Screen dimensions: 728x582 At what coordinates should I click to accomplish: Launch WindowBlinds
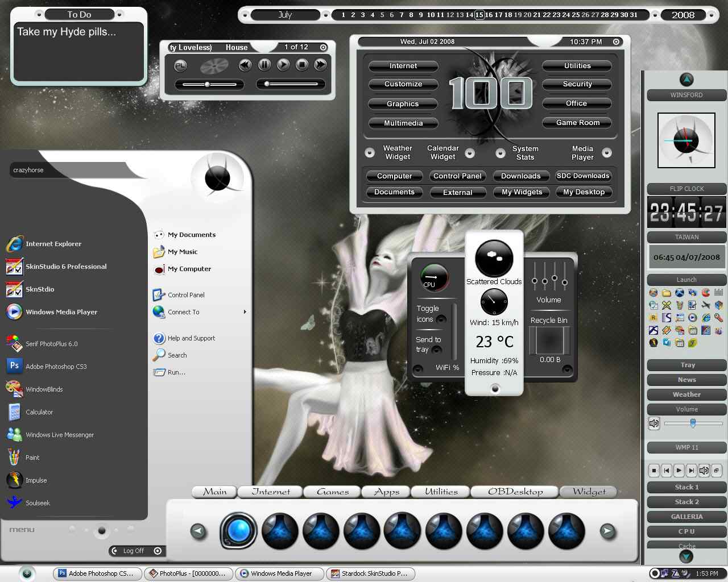coord(35,389)
